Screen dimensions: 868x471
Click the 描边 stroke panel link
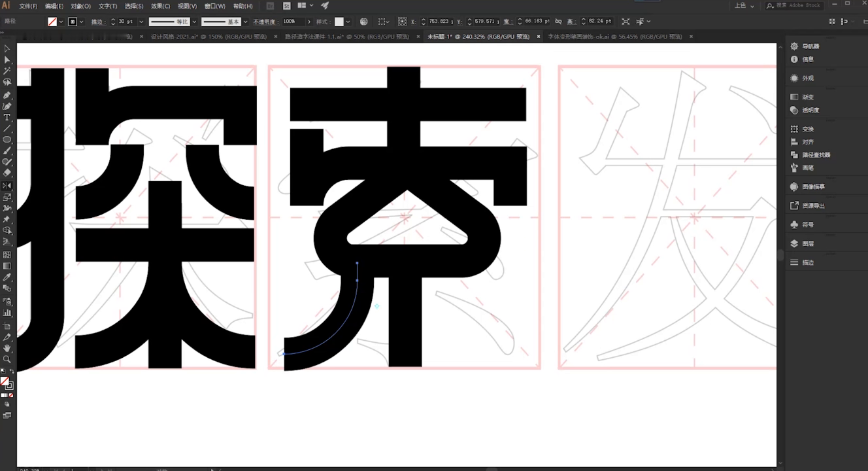pos(98,22)
